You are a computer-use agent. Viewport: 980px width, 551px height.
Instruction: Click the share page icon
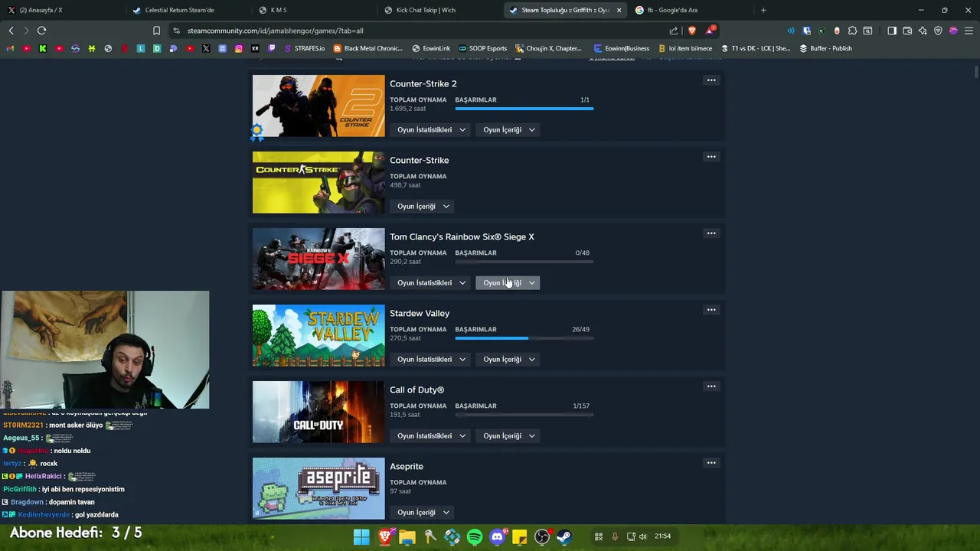coord(673,31)
